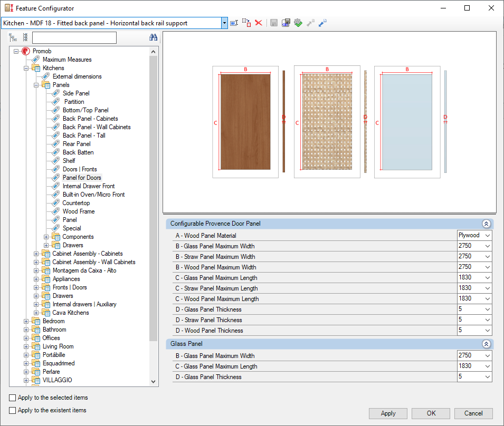Click tree scrollbar up arrow
This screenshot has width=504, height=426.
tap(154, 52)
